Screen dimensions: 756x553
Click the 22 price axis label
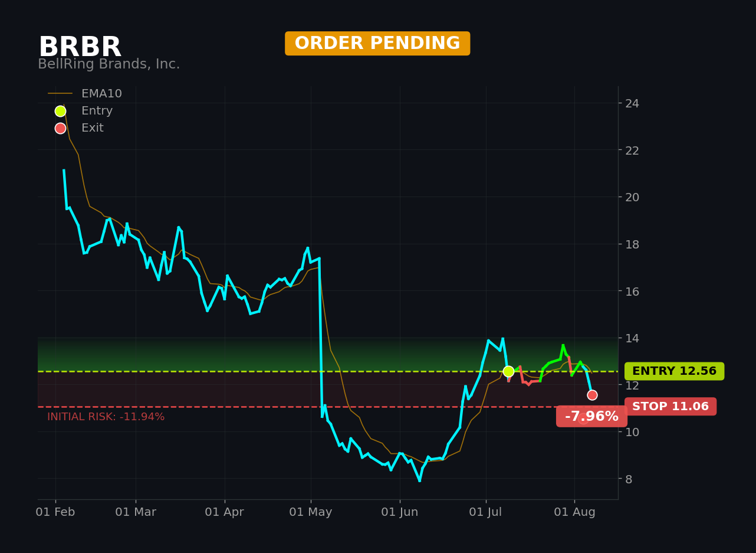click(632, 150)
